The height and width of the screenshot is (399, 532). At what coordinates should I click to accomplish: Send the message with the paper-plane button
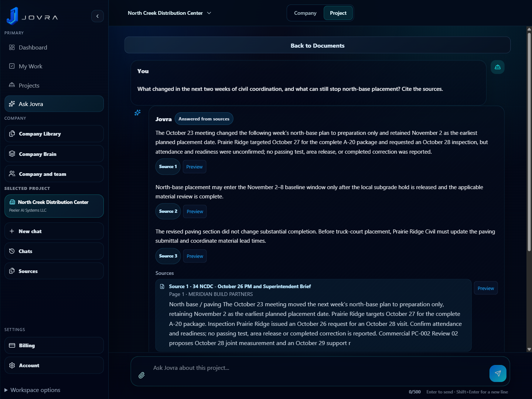click(x=498, y=373)
